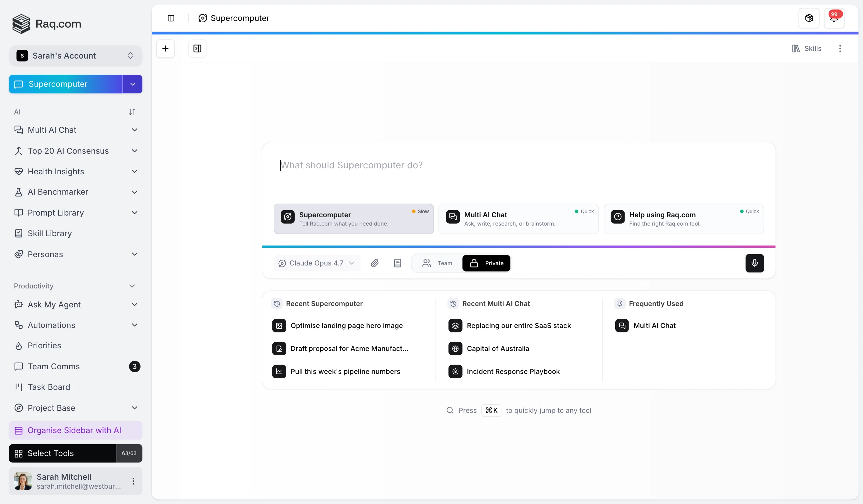
Task: Open Team Comms with 3 unread
Action: (x=76, y=367)
